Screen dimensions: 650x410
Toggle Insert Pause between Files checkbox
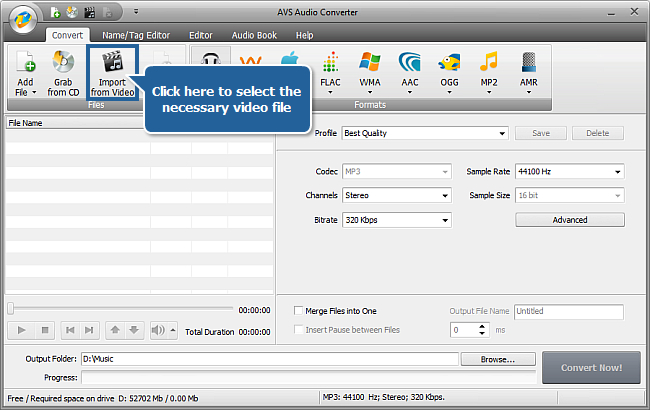[298, 330]
